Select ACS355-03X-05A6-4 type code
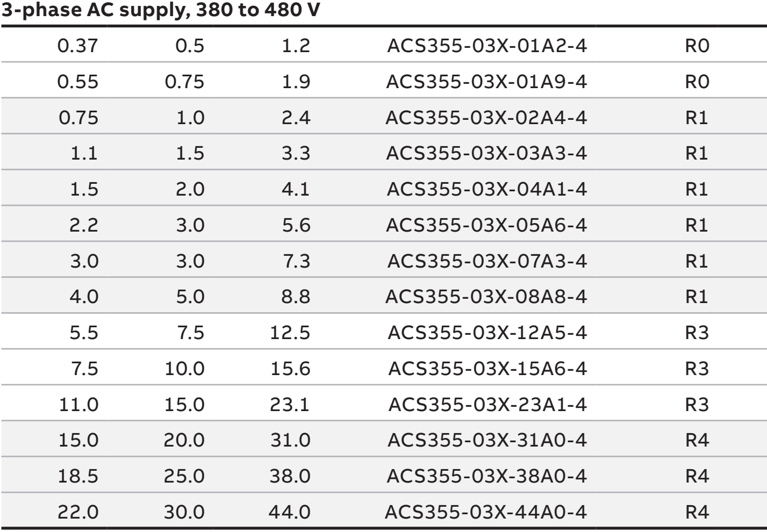 pos(486,225)
